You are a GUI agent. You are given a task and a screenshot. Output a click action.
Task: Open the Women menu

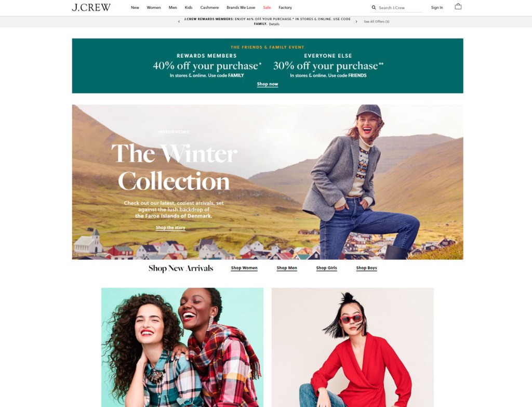154,7
